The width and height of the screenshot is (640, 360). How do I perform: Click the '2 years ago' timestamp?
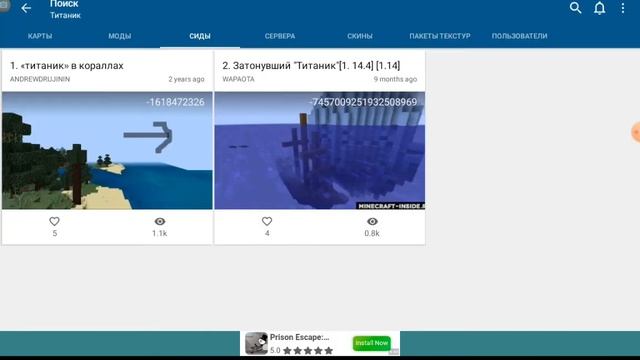pyautogui.click(x=187, y=79)
